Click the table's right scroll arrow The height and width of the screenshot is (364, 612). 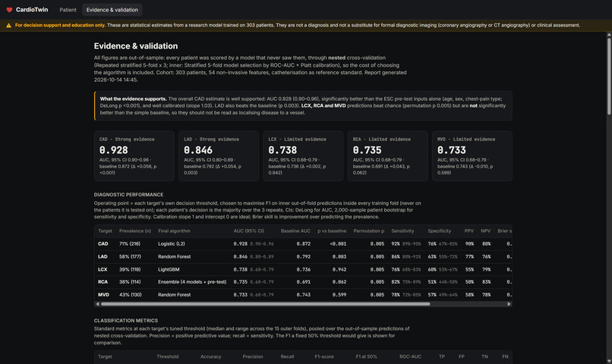pyautogui.click(x=509, y=304)
